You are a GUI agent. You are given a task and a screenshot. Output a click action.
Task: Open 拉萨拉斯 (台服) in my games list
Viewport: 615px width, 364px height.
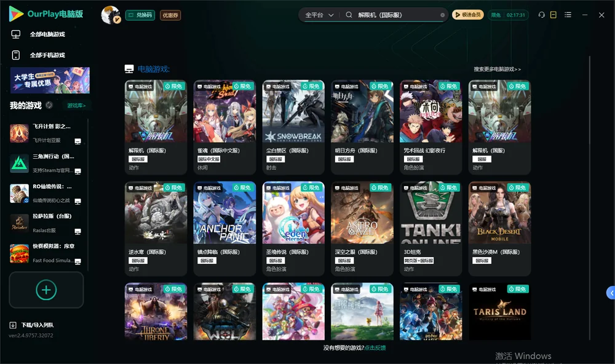[46, 223]
